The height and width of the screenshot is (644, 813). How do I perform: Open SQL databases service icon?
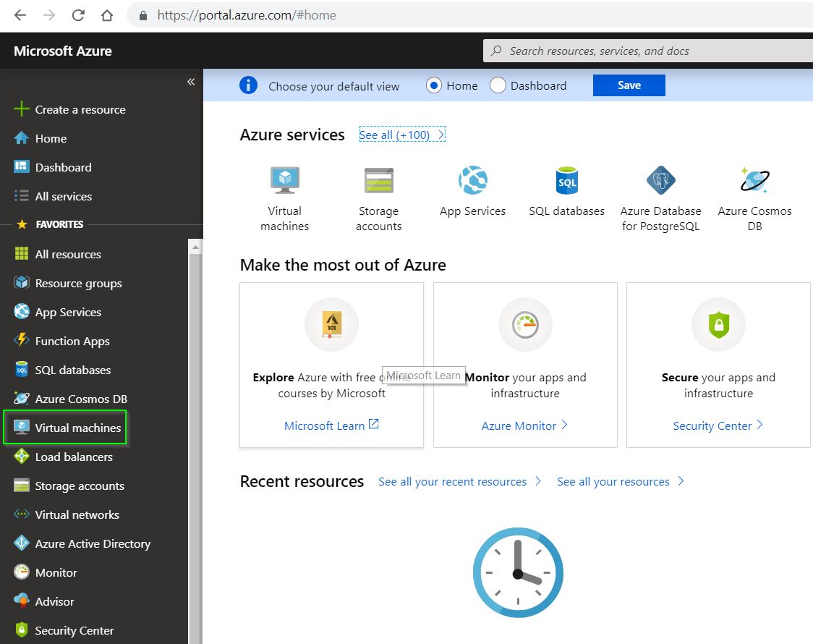coord(566,180)
